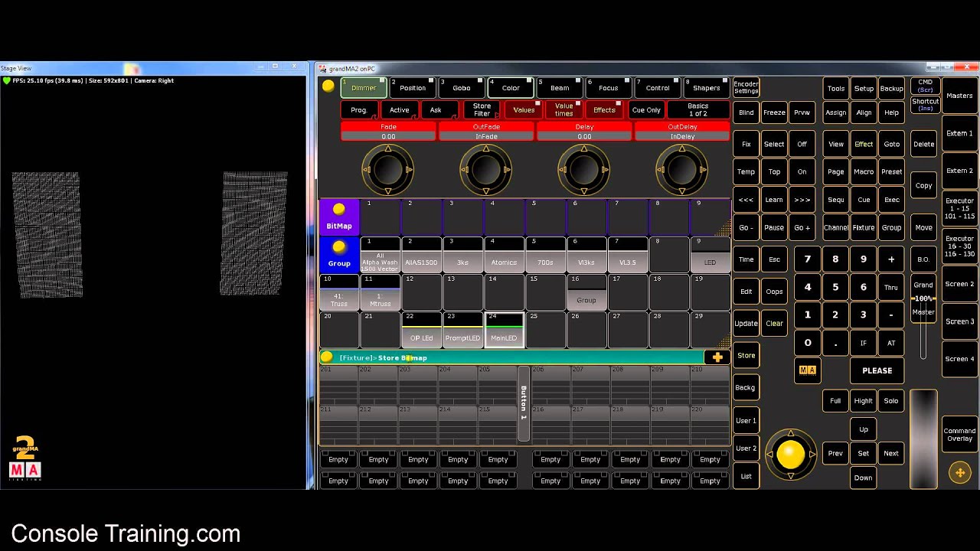Open the Store Filter menu
This screenshot has height=551, width=980.
[482, 110]
